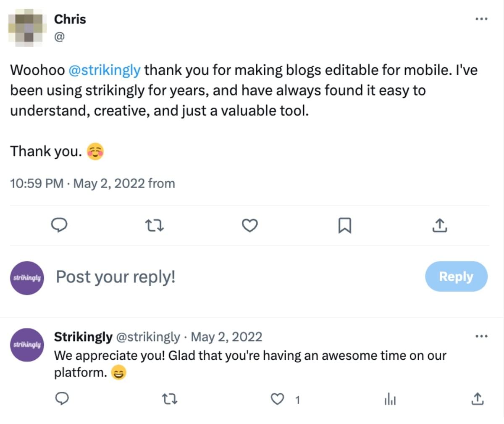The width and height of the screenshot is (504, 424).
Task: Retweet Chris's tweet about Strikingly
Action: point(154,226)
